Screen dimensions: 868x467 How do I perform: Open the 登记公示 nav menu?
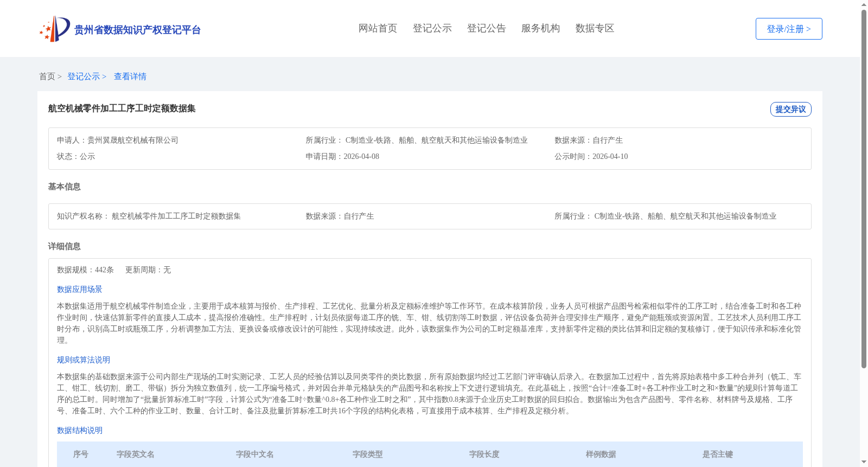point(432,28)
